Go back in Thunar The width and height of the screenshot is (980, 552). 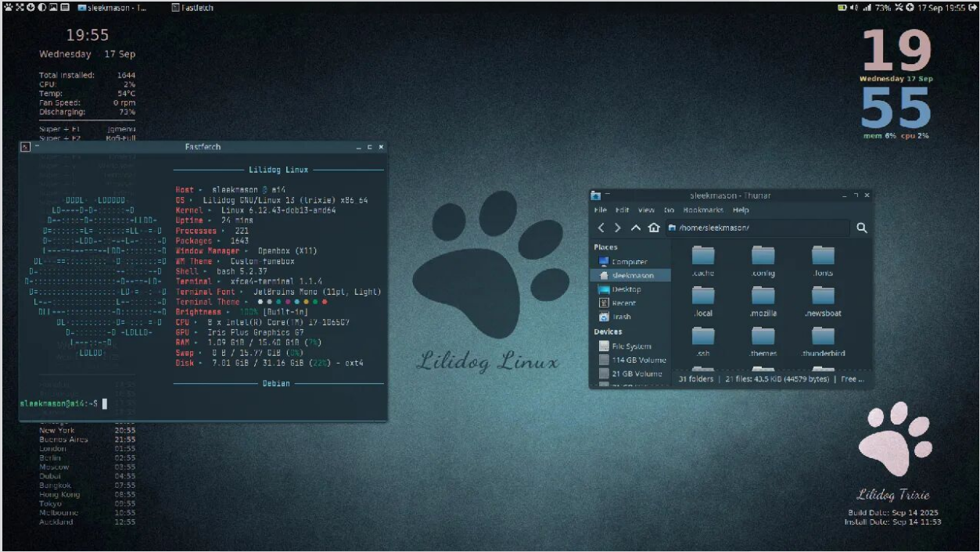click(601, 228)
